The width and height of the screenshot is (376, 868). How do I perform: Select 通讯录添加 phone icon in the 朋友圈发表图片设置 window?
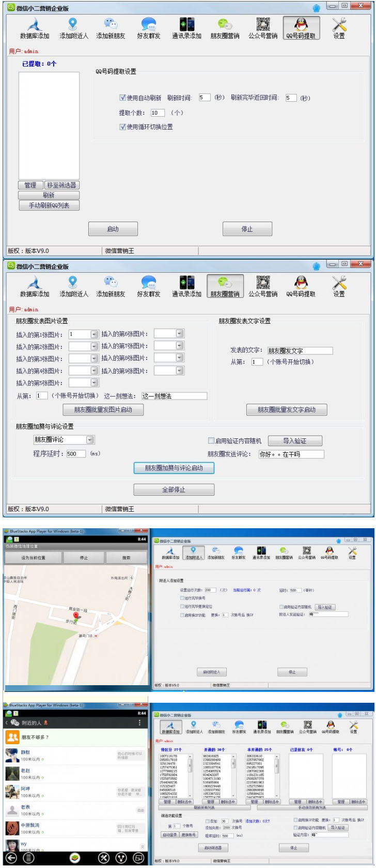click(186, 286)
